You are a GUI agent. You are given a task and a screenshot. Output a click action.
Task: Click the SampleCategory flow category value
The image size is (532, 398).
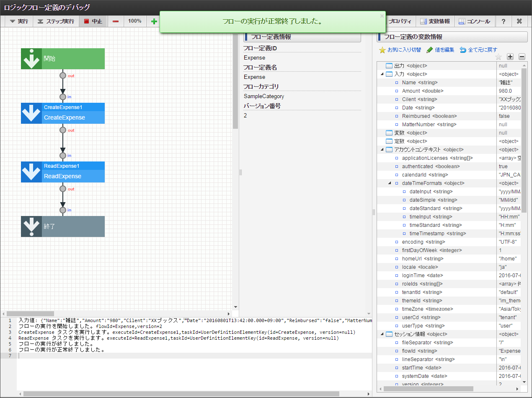tap(264, 96)
